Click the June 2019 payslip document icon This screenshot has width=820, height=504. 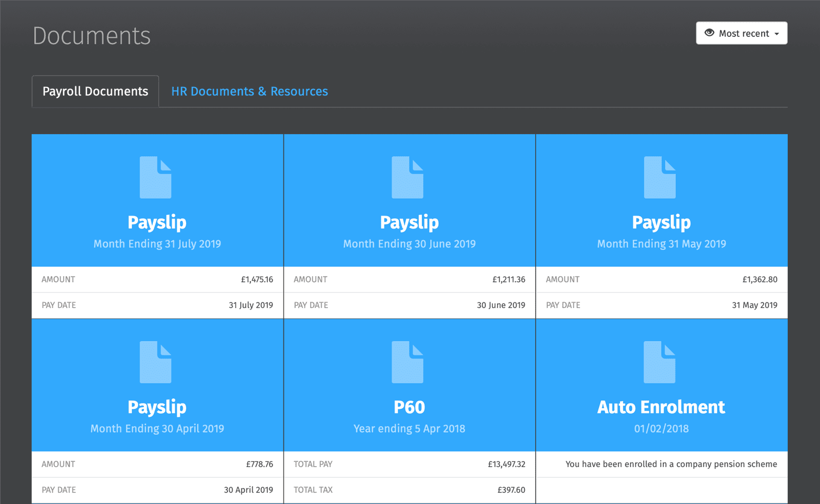[x=408, y=177]
